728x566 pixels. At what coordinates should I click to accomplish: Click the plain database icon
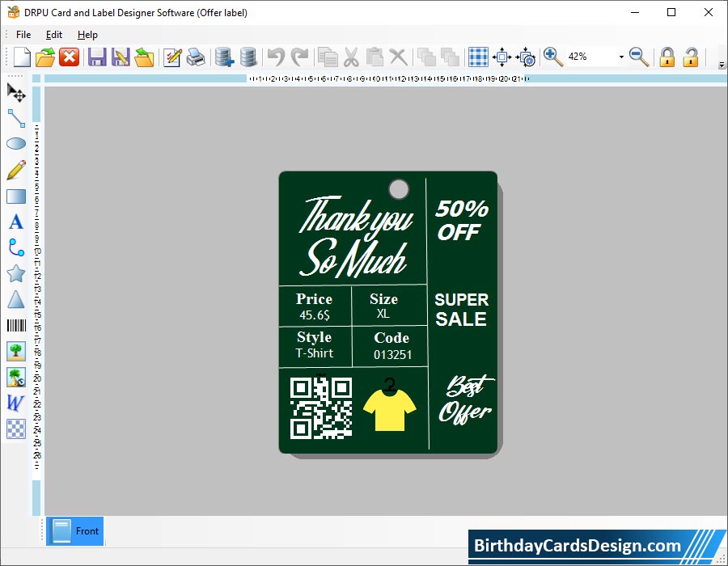coord(248,57)
